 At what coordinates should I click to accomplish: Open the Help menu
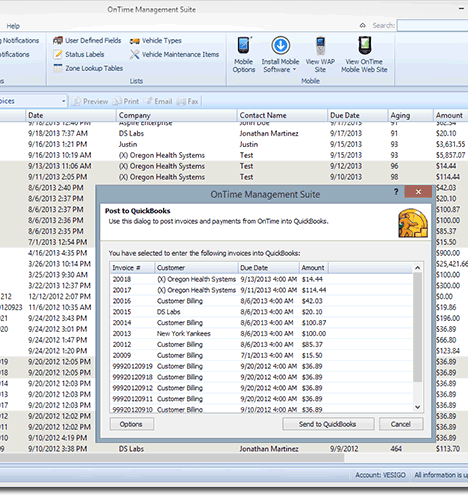coord(13,26)
